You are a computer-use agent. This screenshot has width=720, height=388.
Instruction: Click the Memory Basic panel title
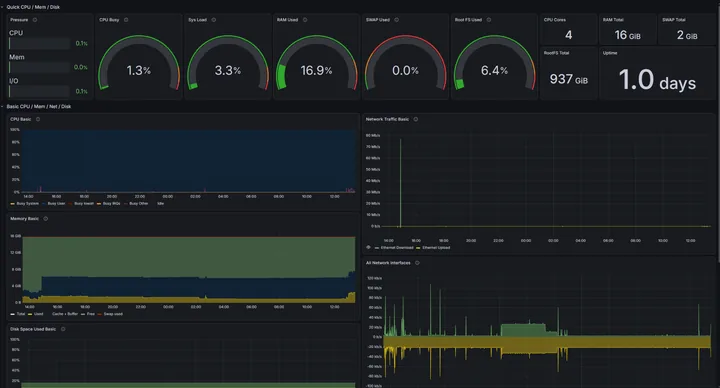24,219
